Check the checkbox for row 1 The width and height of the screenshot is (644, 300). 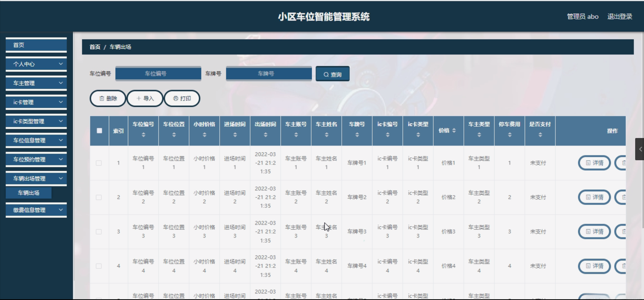point(99,163)
